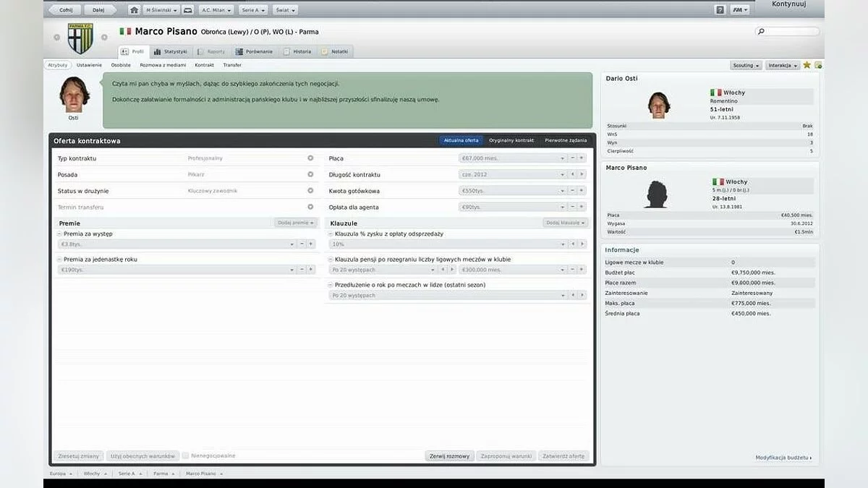Decrease Płaca with minus button
Screen dimensions: 868x488
[x=572, y=158]
